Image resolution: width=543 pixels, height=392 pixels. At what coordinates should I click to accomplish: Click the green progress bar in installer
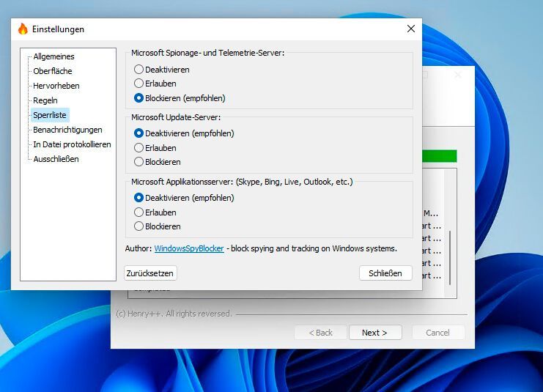click(440, 156)
